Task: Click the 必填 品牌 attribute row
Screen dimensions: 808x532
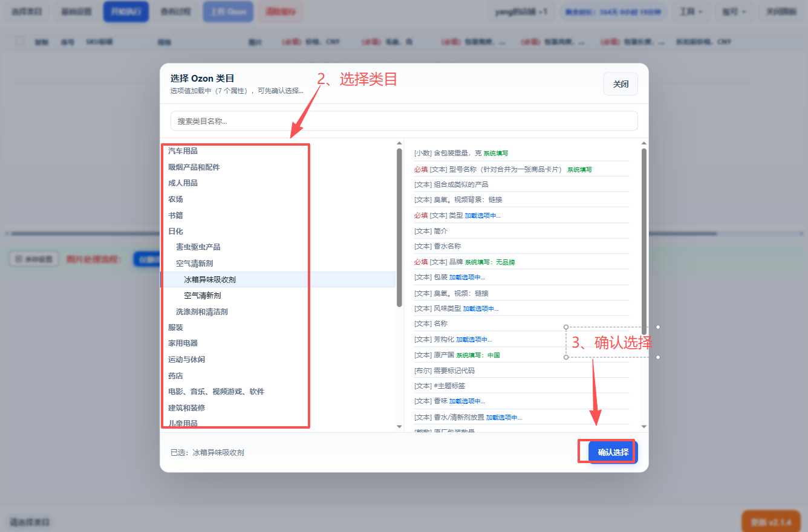Action: click(x=521, y=262)
